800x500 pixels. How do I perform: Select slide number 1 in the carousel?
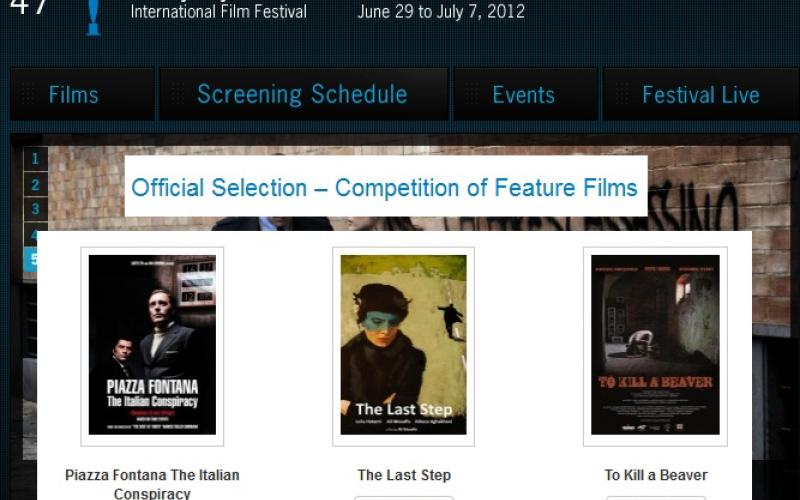click(35, 159)
